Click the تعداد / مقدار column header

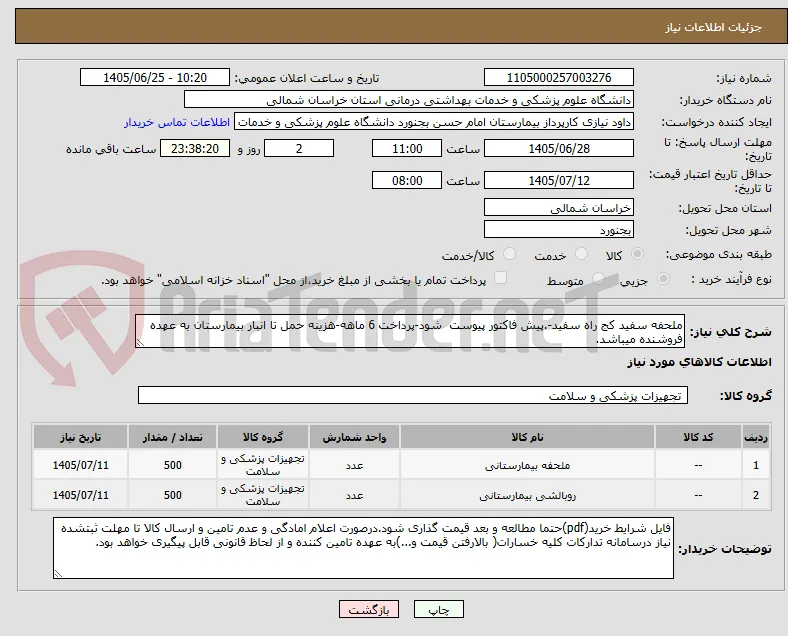click(x=172, y=437)
